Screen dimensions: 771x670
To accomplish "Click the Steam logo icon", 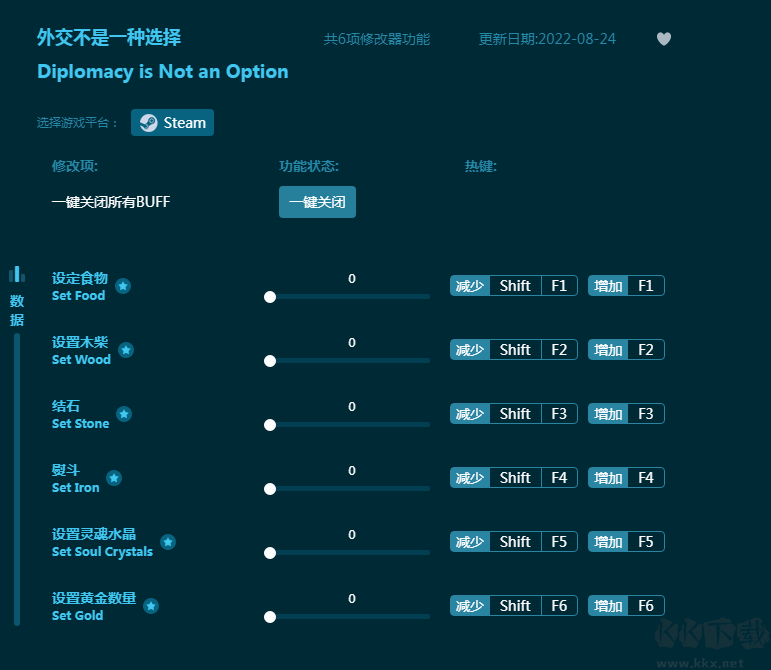I will (x=148, y=122).
